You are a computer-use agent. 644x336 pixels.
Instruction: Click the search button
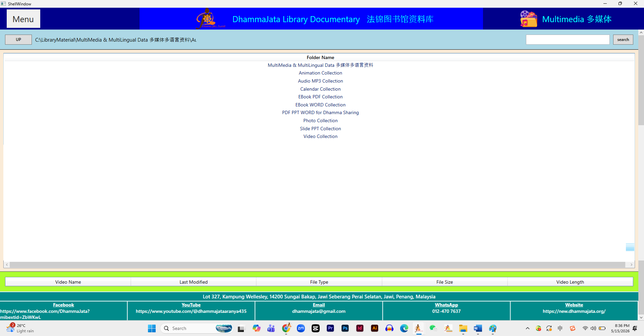tap(623, 40)
